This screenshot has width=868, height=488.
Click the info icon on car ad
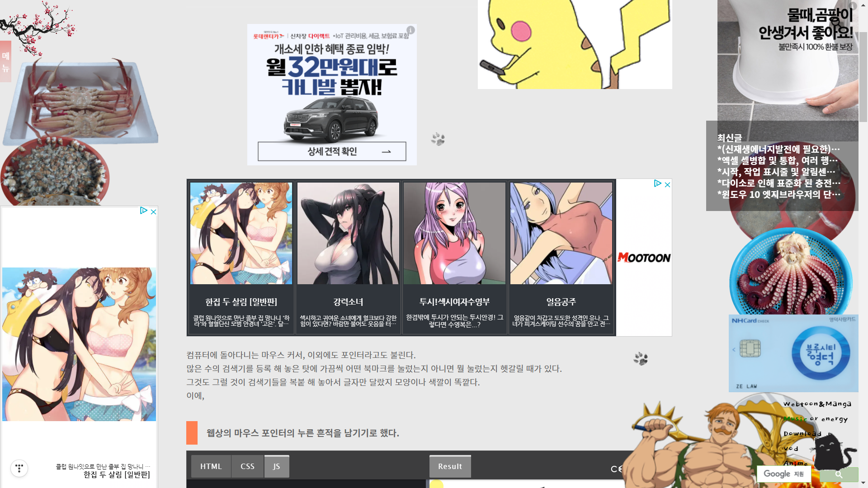pos(410,30)
